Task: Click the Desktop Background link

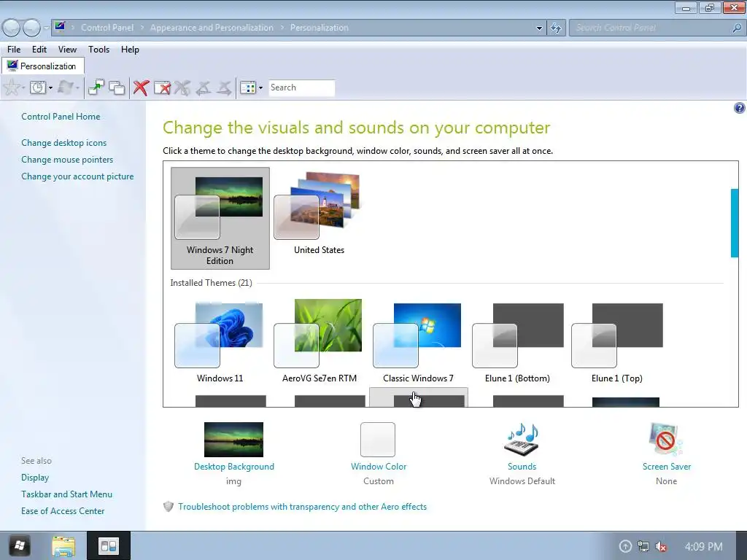Action: click(x=234, y=467)
